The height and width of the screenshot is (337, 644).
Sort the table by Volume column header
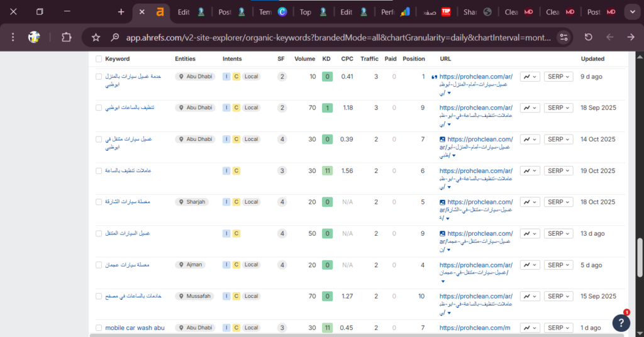(304, 59)
